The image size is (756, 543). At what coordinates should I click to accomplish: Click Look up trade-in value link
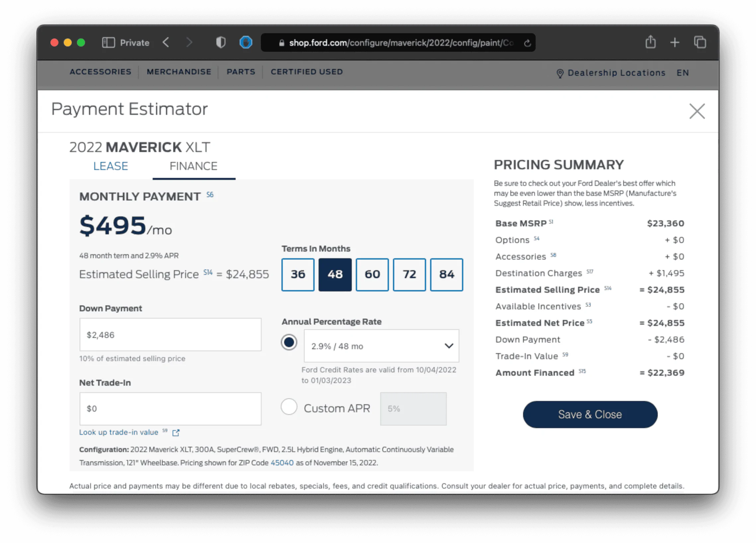tap(119, 432)
